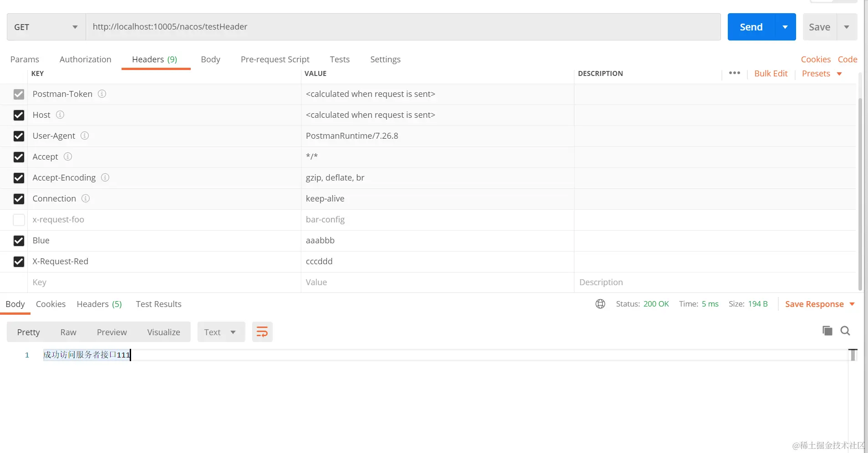Screen dimensions: 868x453
Task: Open the Test Results tab
Action: point(158,304)
